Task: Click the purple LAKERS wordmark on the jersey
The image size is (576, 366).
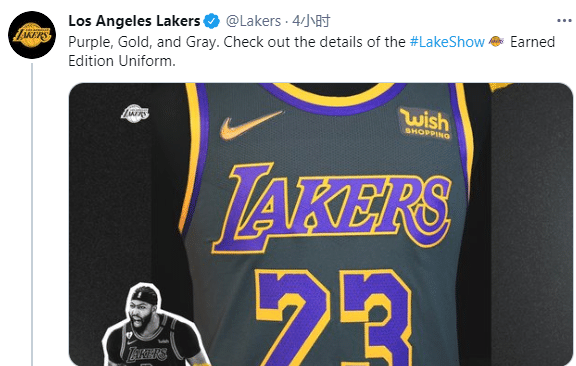Action: coord(332,209)
